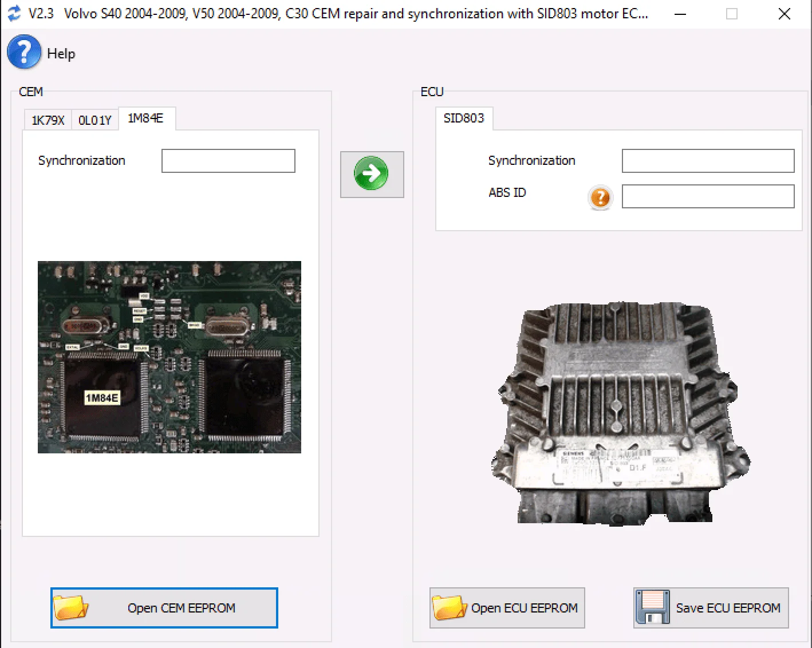This screenshot has width=812, height=648.
Task: Click the orange question icon beside ABS ID
Action: click(599, 197)
